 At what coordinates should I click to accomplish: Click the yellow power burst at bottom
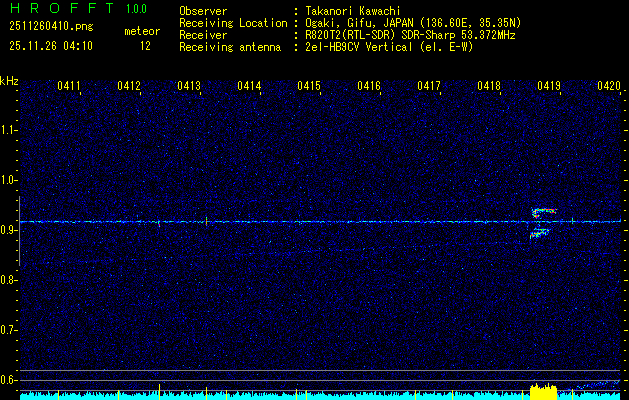pos(543,388)
